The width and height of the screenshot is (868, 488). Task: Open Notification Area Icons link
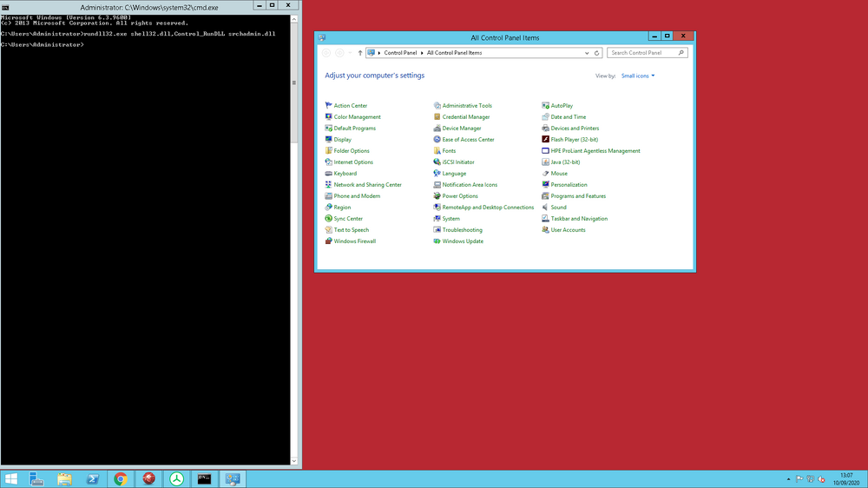470,184
